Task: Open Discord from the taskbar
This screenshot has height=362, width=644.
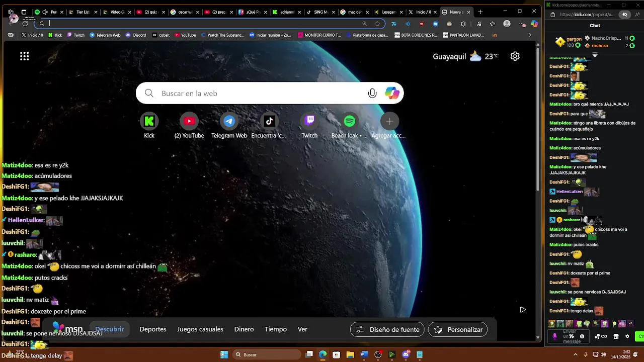Action: (x=406, y=354)
